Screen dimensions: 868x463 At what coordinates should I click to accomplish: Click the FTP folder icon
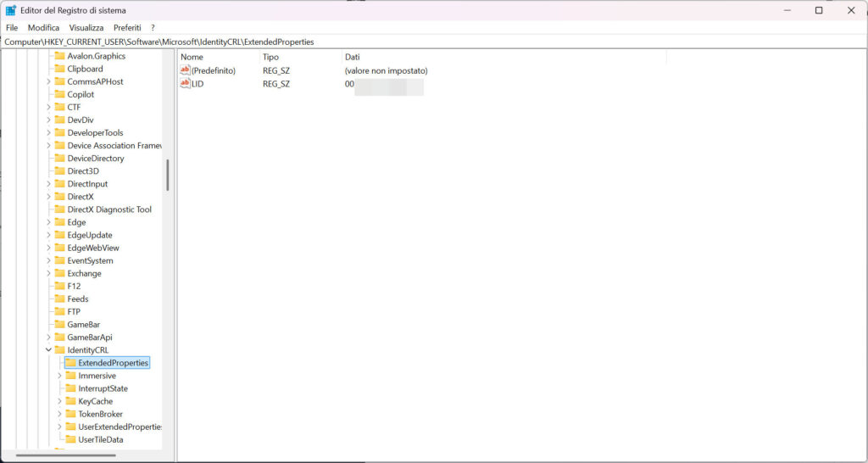point(60,311)
